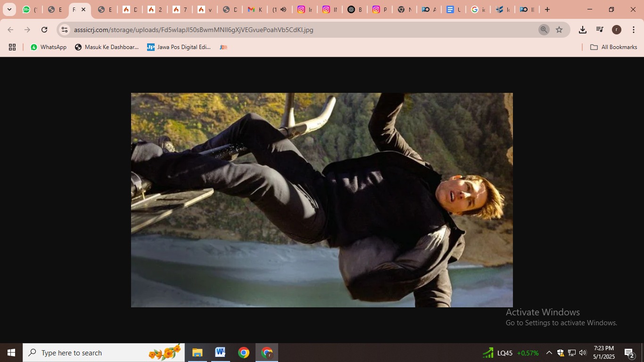View site information icon in address bar
This screenshot has width=644, height=362.
(65, 30)
